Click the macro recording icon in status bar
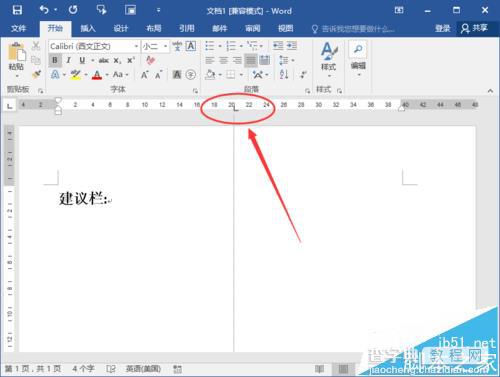 [177, 369]
